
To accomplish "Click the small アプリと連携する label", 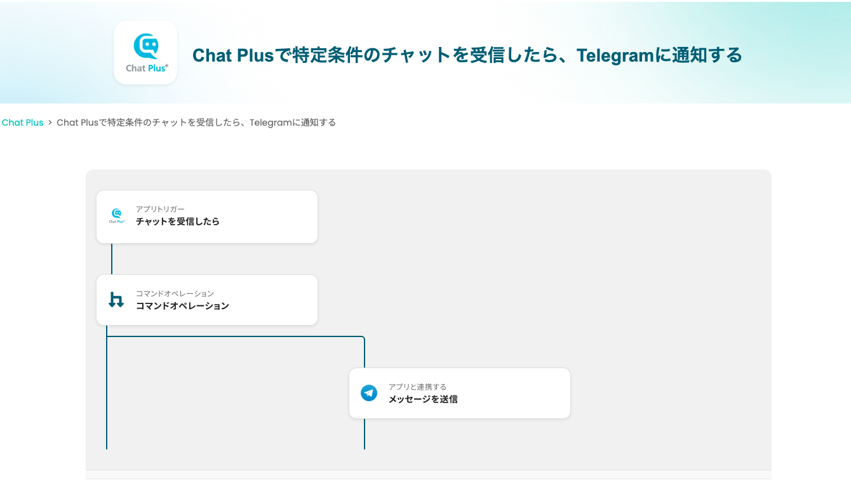I will [417, 387].
